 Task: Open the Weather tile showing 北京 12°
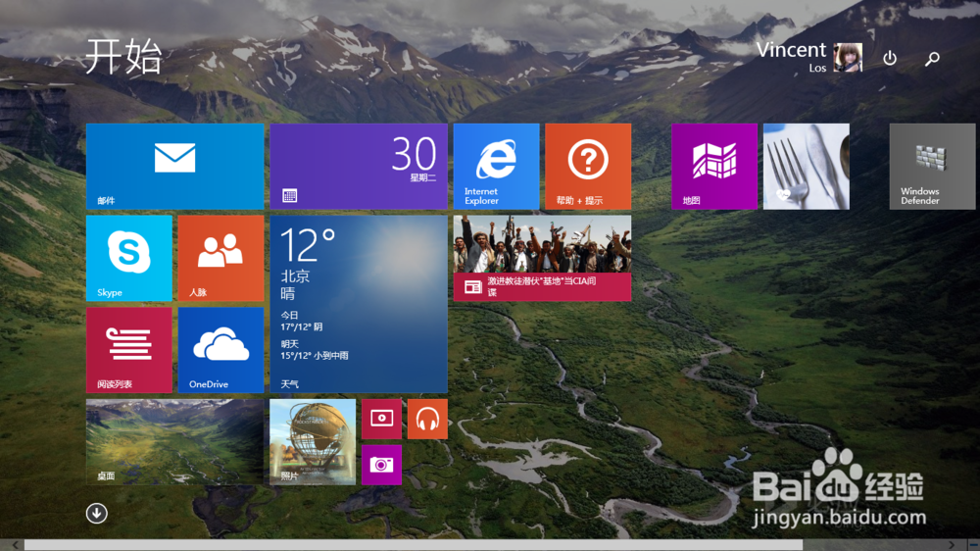(359, 304)
